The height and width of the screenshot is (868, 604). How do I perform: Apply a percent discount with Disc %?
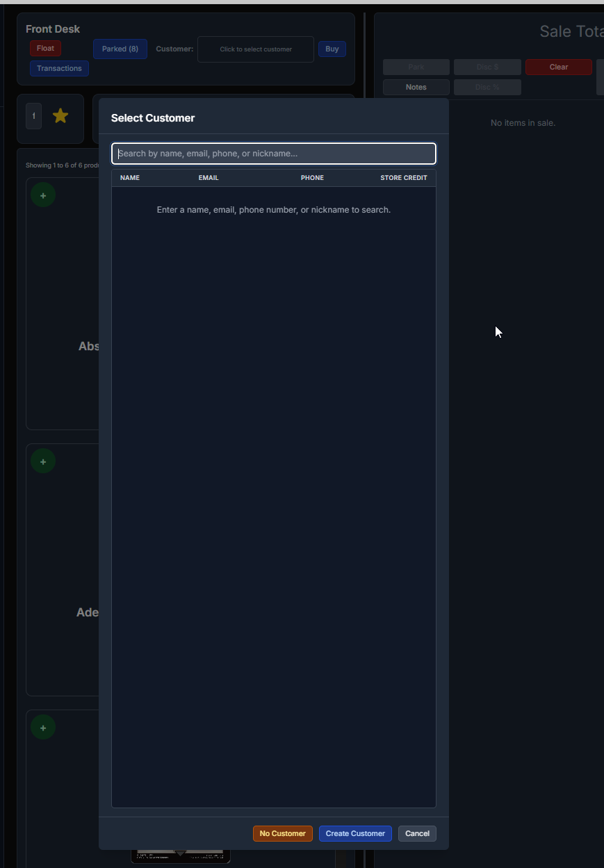(487, 87)
